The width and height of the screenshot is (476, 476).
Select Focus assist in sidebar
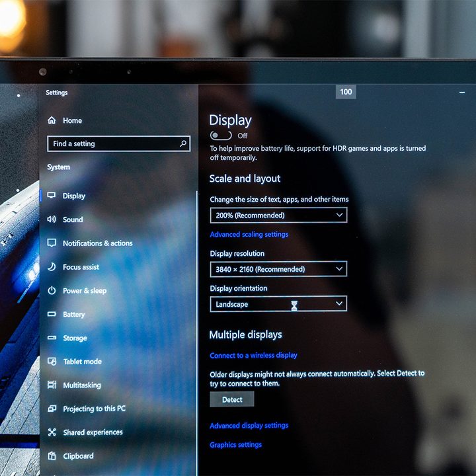[81, 267]
